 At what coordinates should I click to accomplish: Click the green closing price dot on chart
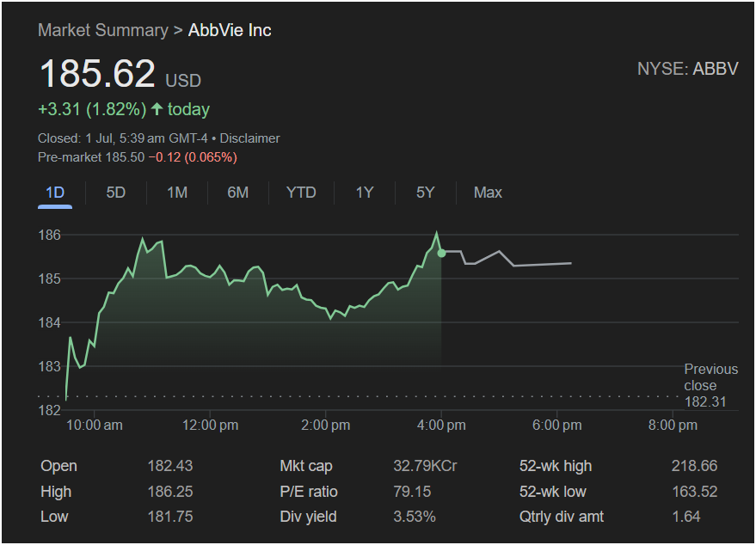(x=441, y=253)
